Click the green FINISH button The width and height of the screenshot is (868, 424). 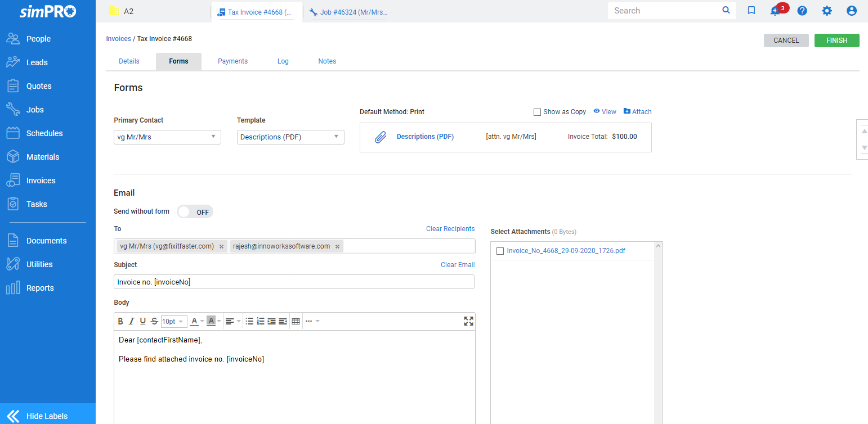tap(836, 40)
